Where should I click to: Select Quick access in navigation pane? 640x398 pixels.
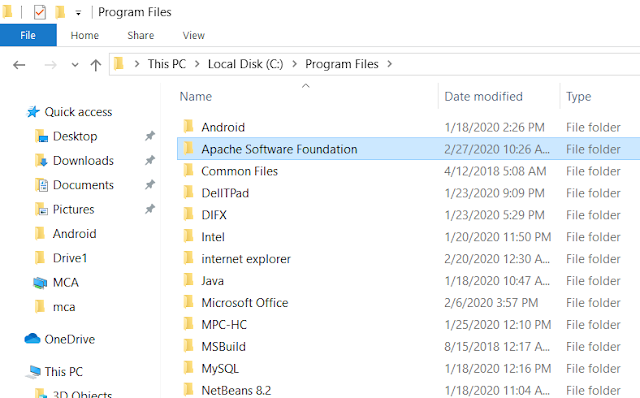click(x=78, y=112)
